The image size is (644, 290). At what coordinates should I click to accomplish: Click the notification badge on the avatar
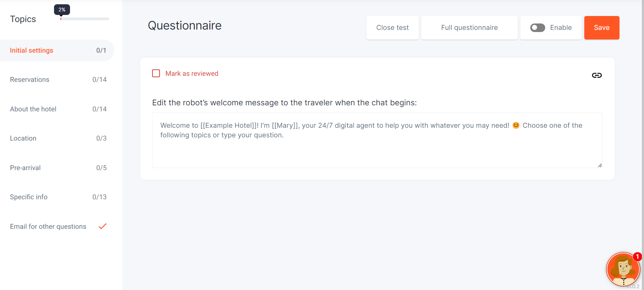point(637,257)
